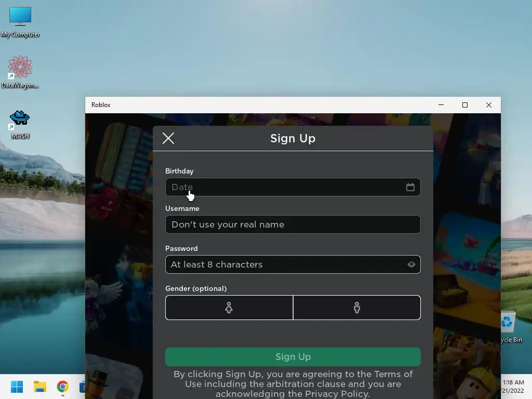Click the Roblox window title text

(101, 105)
